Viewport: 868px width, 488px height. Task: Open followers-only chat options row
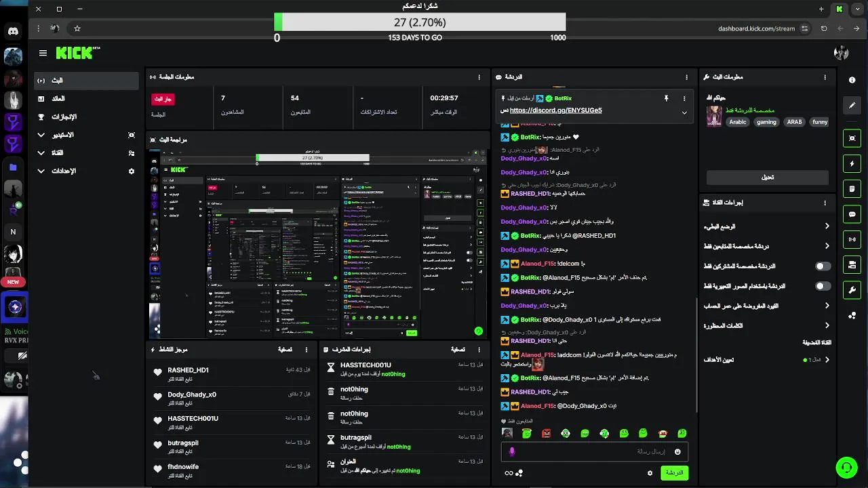(767, 246)
